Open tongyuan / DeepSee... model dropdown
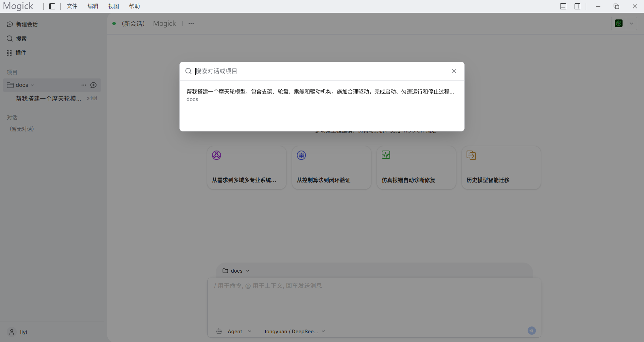Viewport: 644px width, 342px height. (294, 331)
